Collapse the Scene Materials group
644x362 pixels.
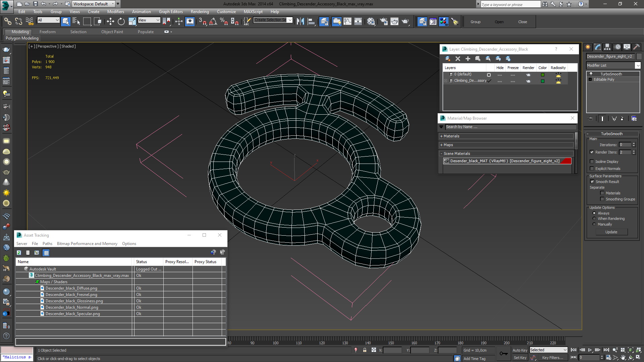coord(506,154)
